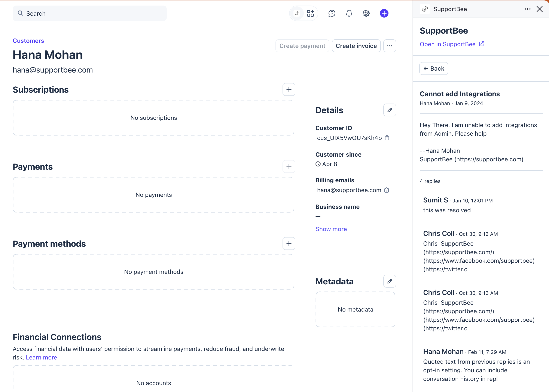Open the SupportBee panel ellipsis menu
This screenshot has width=549, height=392.
pos(528,9)
